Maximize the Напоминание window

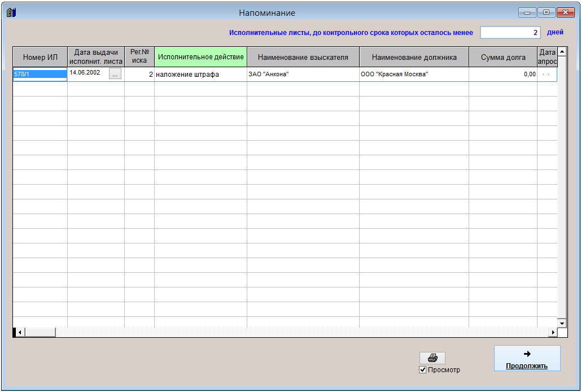(x=546, y=12)
